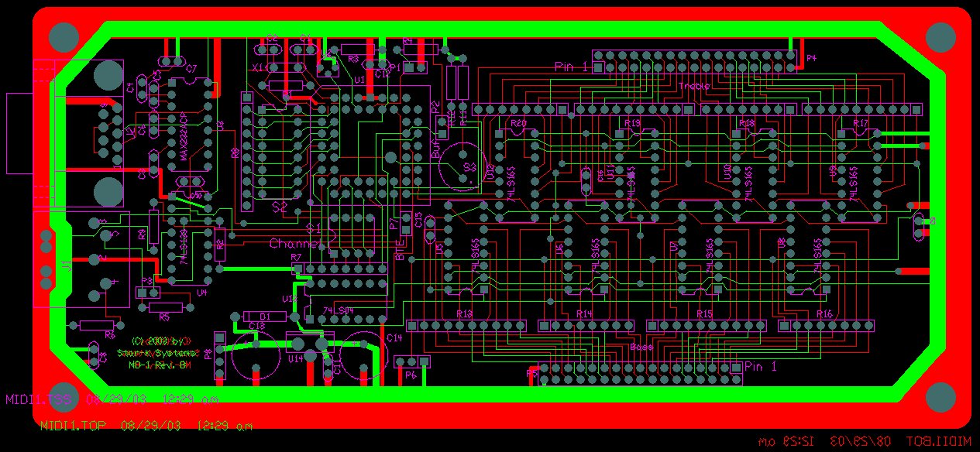Click the R3 resistor near the top
The height and width of the screenshot is (452, 980).
[x=359, y=50]
